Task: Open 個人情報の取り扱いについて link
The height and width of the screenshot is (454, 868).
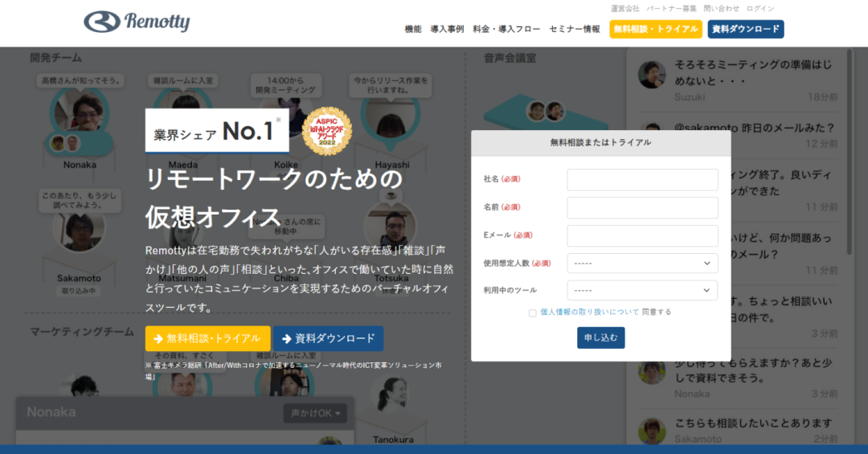Action: coord(590,313)
